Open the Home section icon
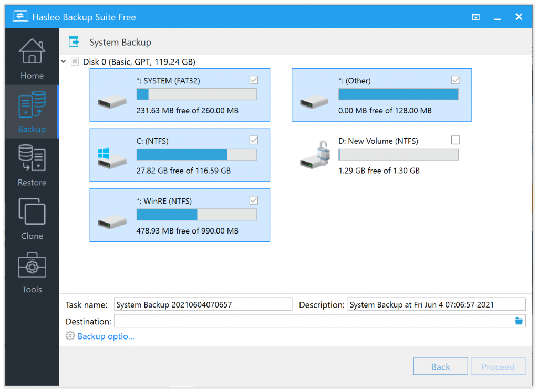 (32, 51)
